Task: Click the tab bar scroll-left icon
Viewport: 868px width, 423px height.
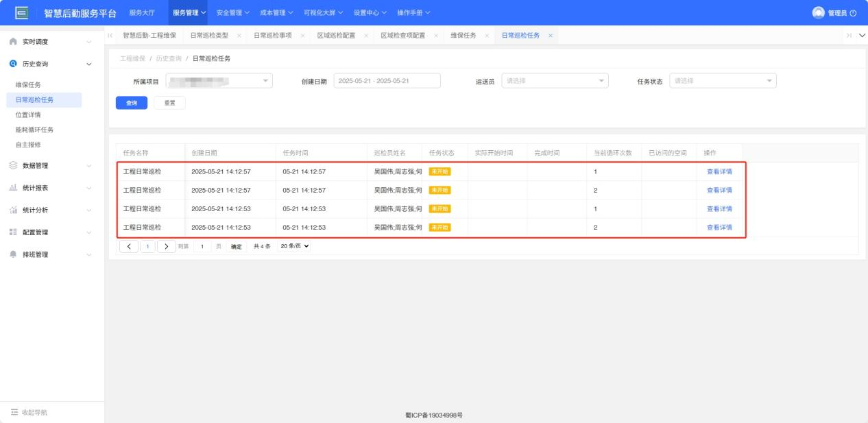Action: (111, 36)
